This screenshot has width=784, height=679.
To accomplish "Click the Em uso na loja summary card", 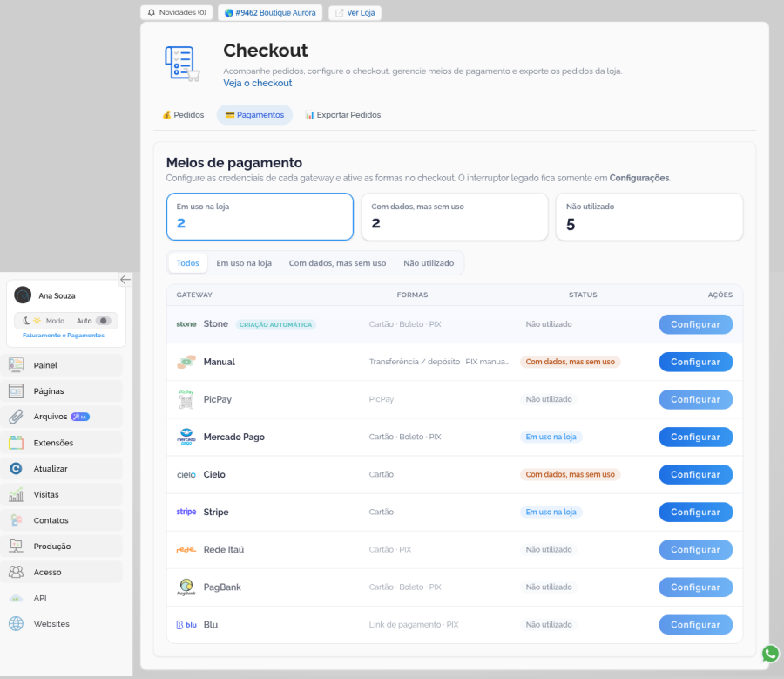I will [x=260, y=217].
